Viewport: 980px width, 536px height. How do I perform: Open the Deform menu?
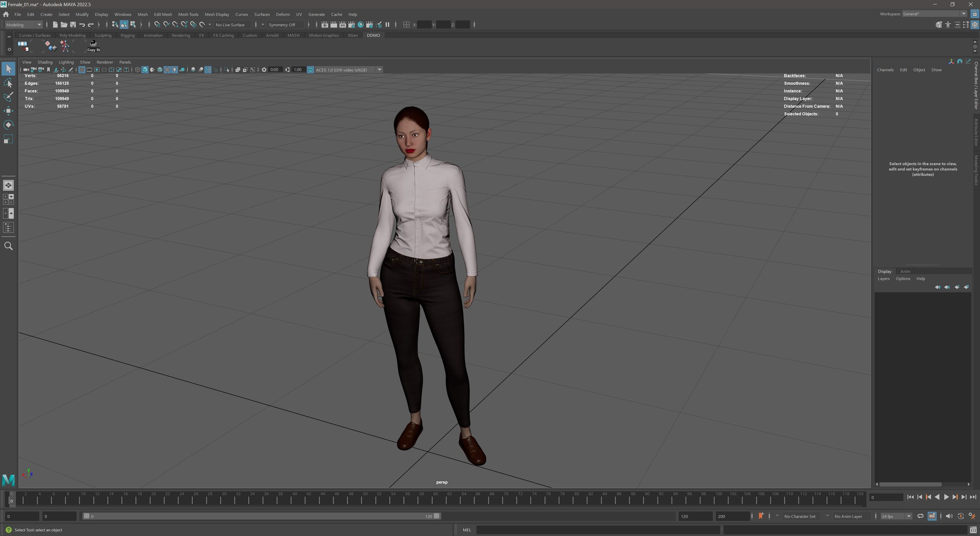283,14
